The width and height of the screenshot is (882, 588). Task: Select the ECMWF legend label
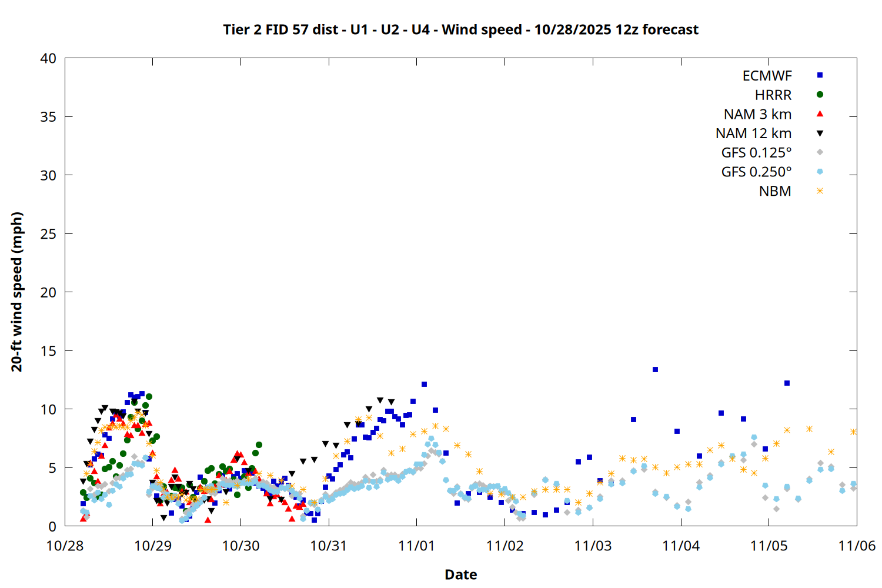tap(767, 76)
